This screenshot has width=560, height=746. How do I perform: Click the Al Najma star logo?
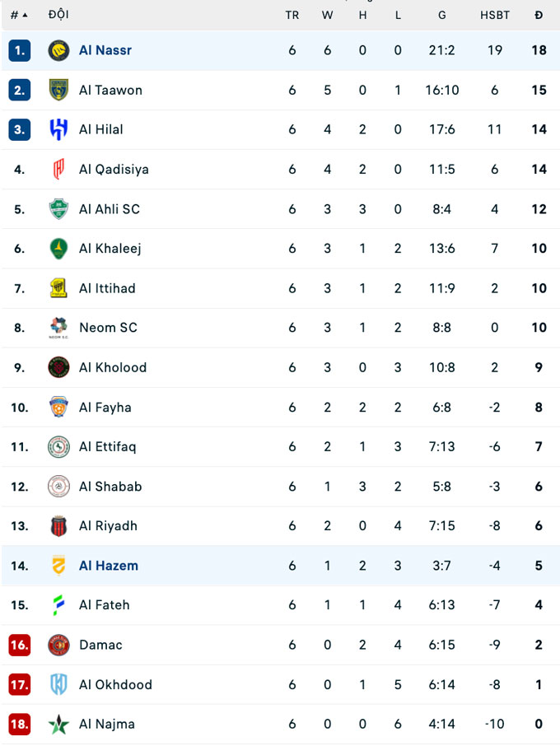click(x=58, y=724)
